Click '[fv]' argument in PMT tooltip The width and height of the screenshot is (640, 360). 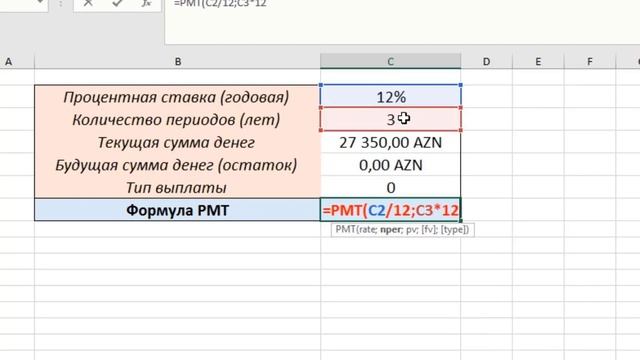pos(429,229)
